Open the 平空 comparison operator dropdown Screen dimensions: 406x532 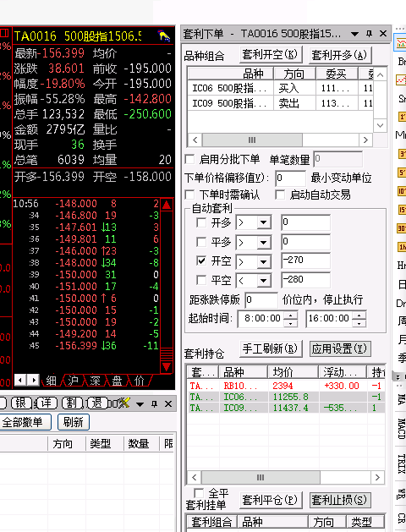(263, 281)
